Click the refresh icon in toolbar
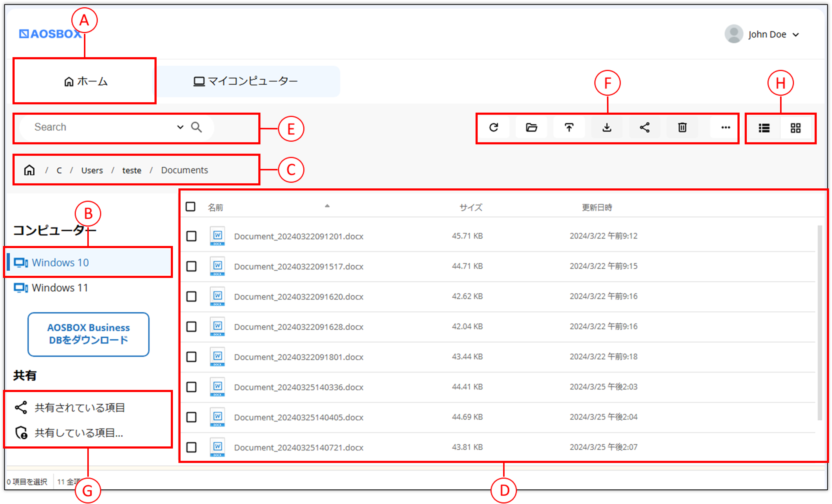Screen dimensions: 832x504 pyautogui.click(x=494, y=127)
